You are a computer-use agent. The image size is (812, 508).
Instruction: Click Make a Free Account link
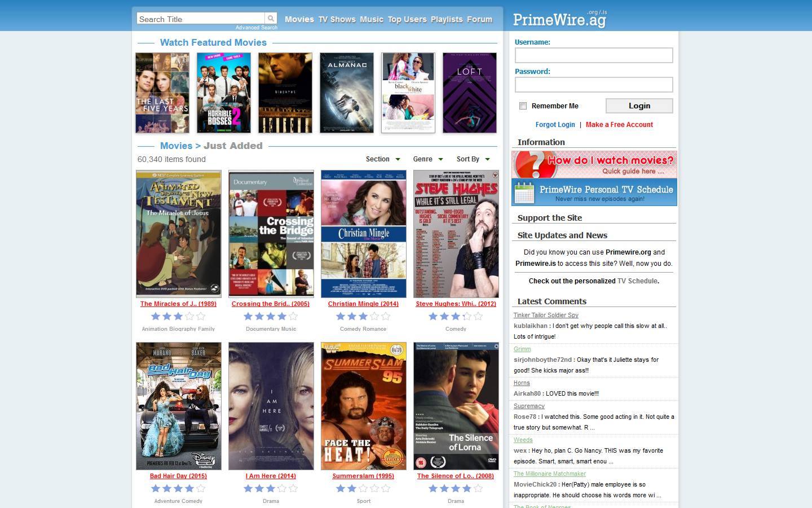619,125
